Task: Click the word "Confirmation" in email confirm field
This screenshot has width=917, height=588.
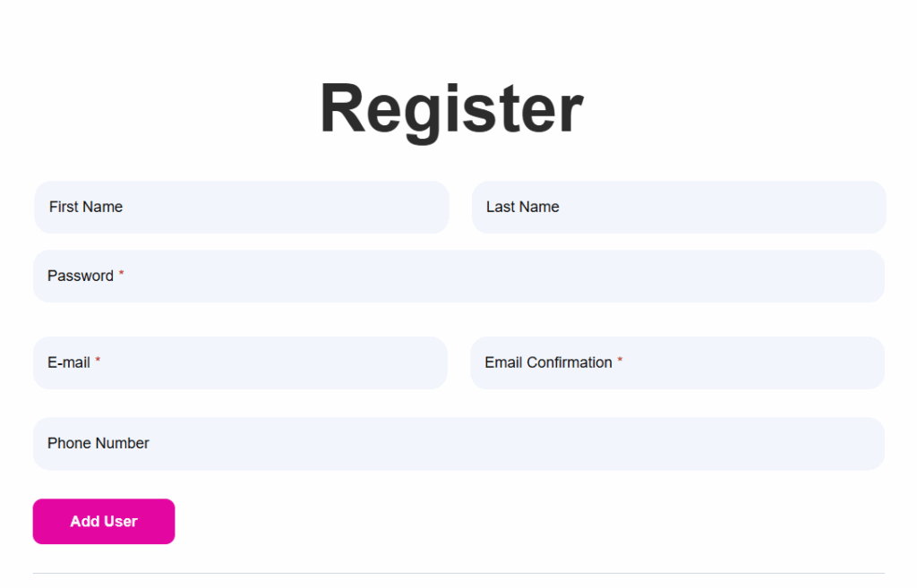Action: coord(570,362)
